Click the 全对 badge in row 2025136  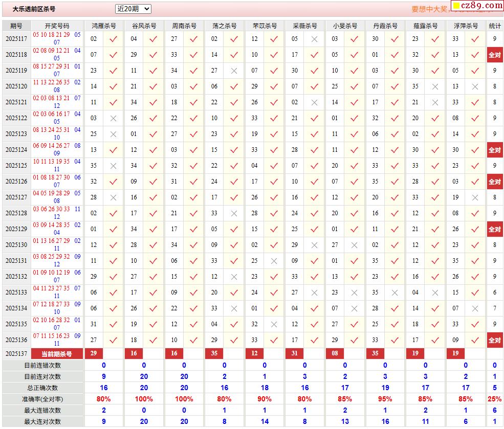tap(494, 340)
